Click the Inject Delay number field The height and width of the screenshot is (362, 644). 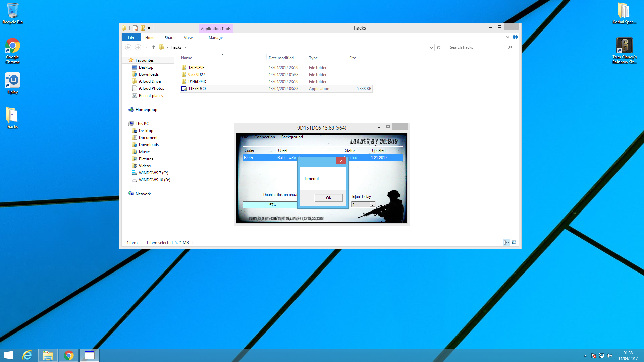pos(361,204)
